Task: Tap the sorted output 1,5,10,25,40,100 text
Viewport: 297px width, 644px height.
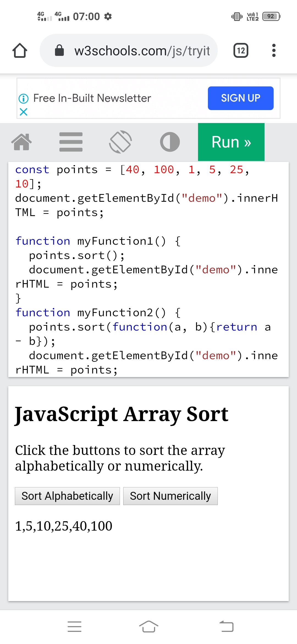Action: [x=64, y=526]
